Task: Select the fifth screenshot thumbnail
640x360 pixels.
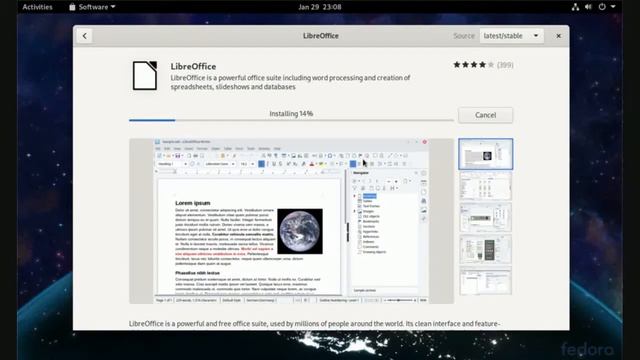Action: coord(485,281)
